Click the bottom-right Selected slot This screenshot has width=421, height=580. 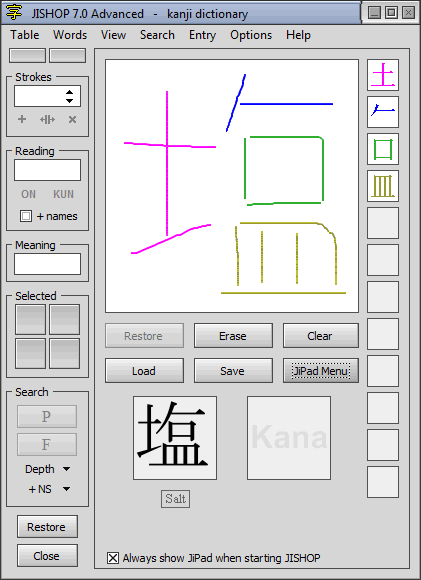click(64, 353)
